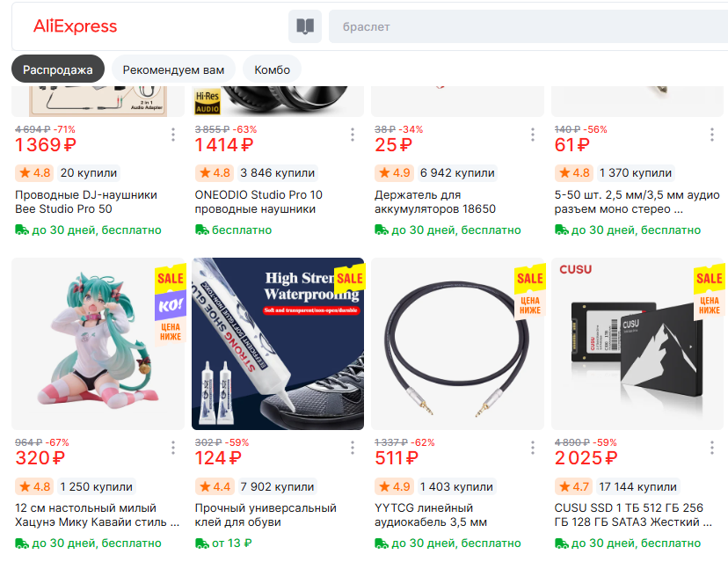728x569 pixels.
Task: Click the AliExpress logo
Action: 75,26
